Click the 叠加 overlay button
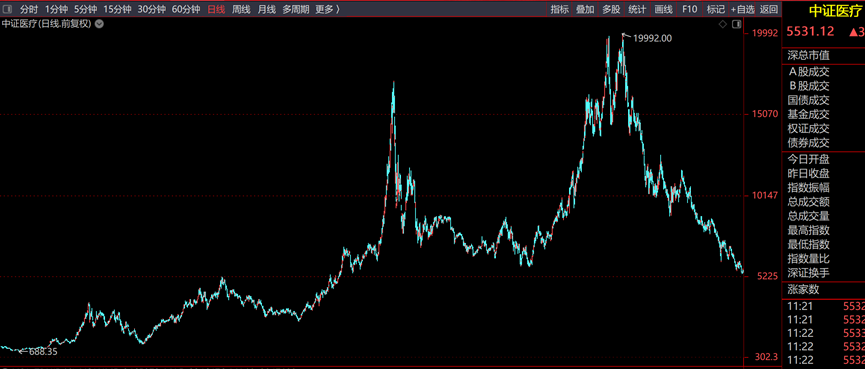 (585, 9)
